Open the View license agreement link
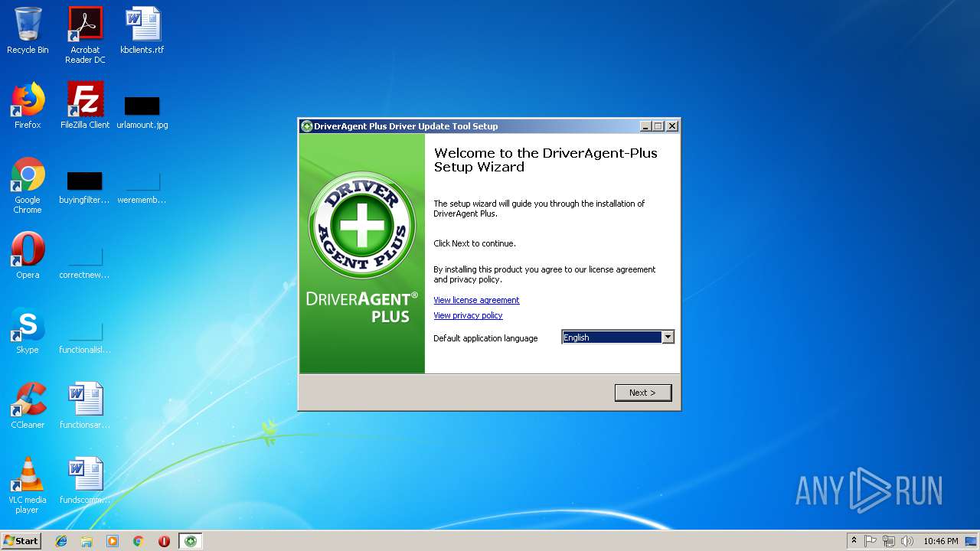980x551 pixels. click(476, 300)
